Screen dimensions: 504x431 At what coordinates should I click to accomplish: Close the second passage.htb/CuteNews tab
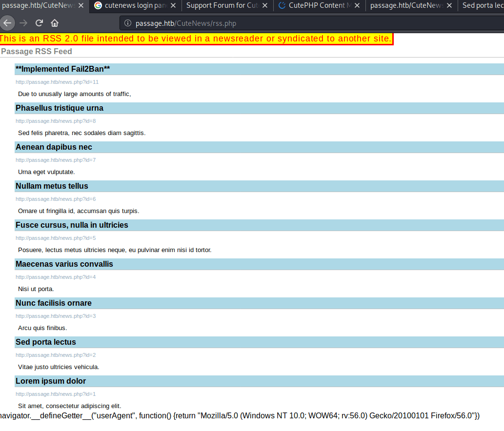point(449,5)
